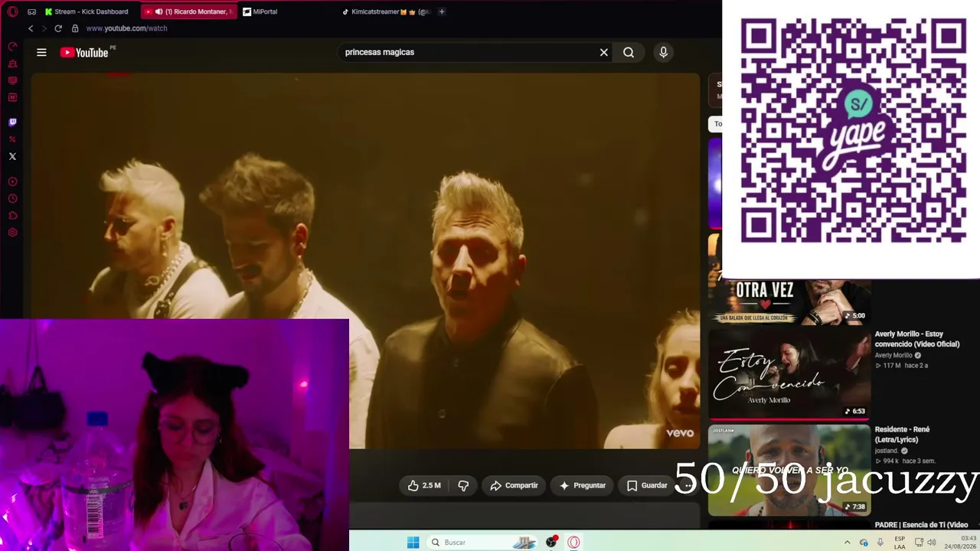This screenshot has height=551, width=980.
Task: Open Opera sidebar Settings gear
Action: pos(12,233)
